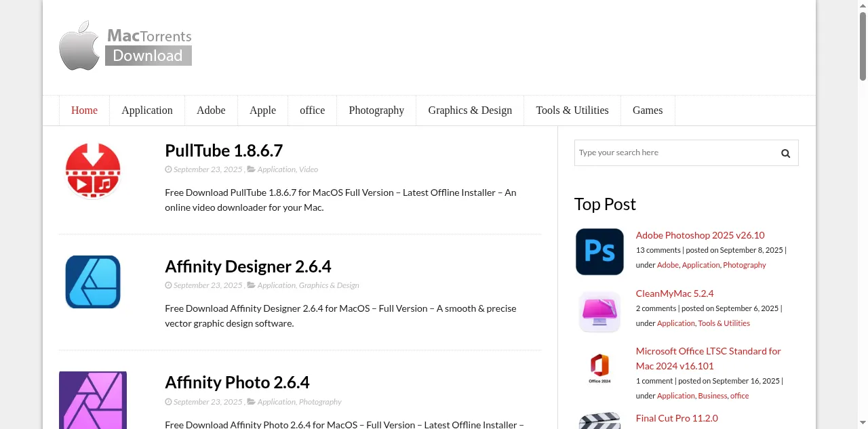Open the Photography menu category
868x429 pixels.
[376, 110]
